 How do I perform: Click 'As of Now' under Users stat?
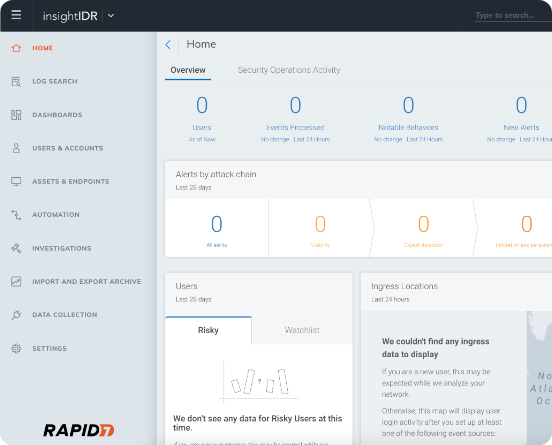[202, 139]
